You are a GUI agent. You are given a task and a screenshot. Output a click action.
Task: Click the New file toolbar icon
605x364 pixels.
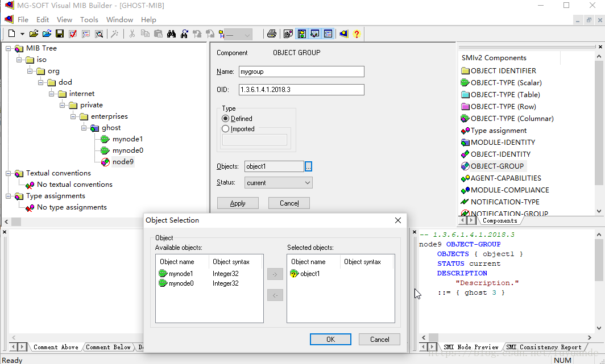click(11, 34)
